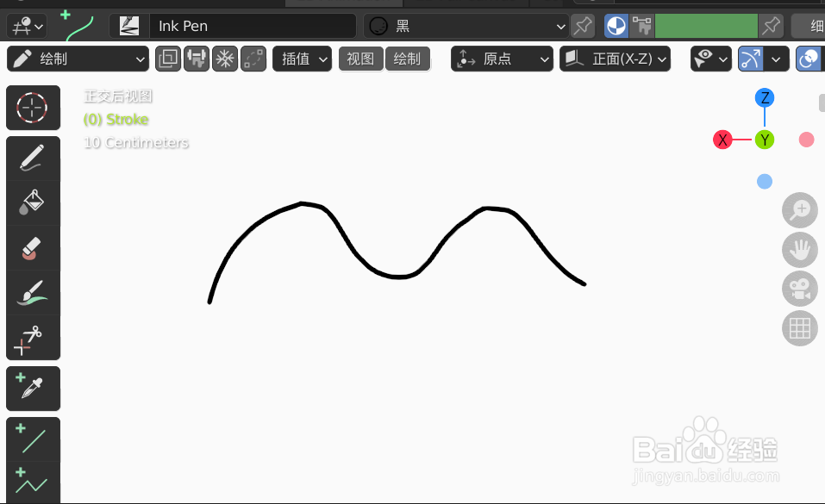The width and height of the screenshot is (825, 504).
Task: Click the hand pan viewport button
Action: click(800, 249)
